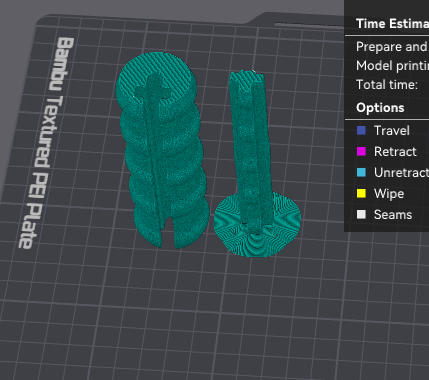Toggle the Unretract option label
The height and width of the screenshot is (380, 429).
point(401,173)
